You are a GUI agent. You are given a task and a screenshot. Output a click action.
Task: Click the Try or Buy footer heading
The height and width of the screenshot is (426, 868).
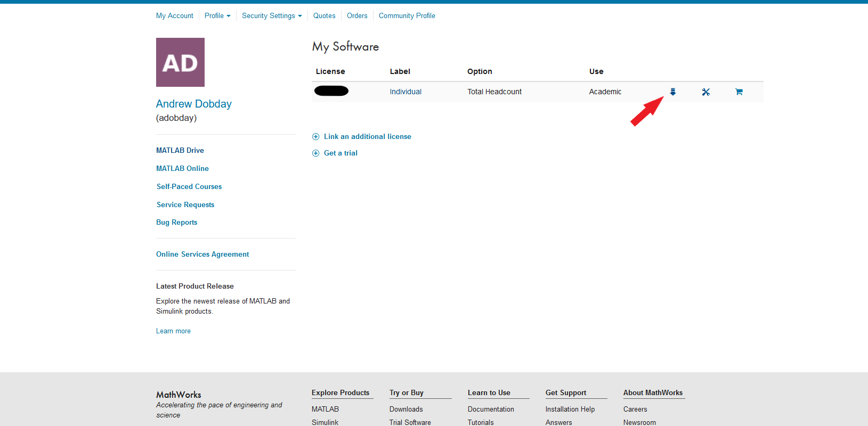click(x=407, y=392)
